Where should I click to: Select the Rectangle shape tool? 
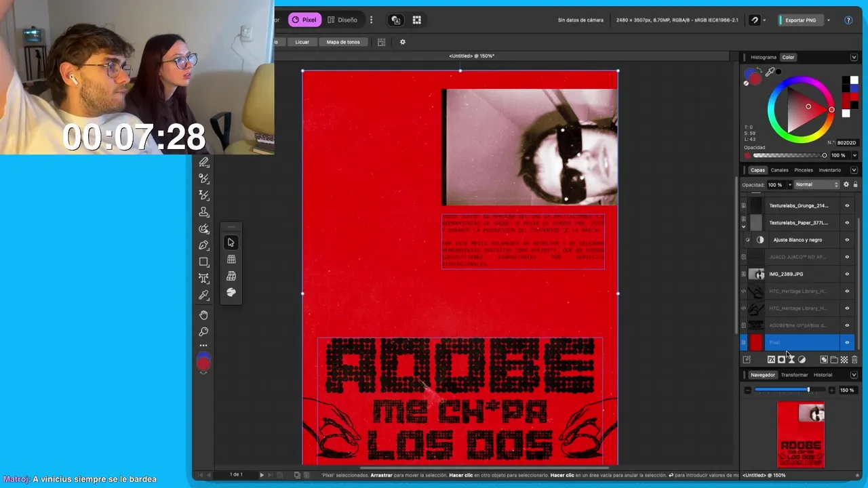[x=203, y=262]
